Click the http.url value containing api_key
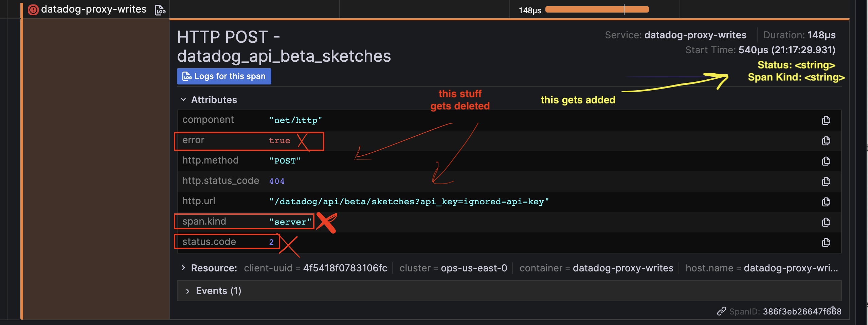The image size is (868, 325). point(409,201)
